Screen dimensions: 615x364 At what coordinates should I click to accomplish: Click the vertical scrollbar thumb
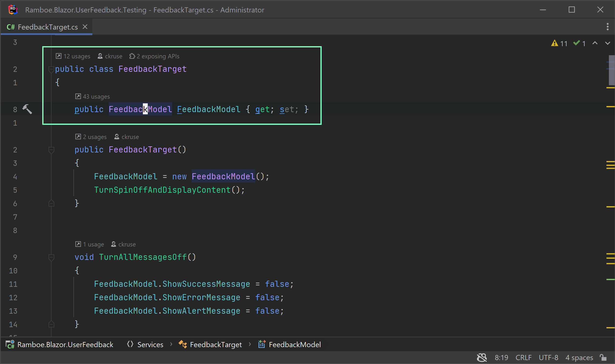tap(612, 70)
